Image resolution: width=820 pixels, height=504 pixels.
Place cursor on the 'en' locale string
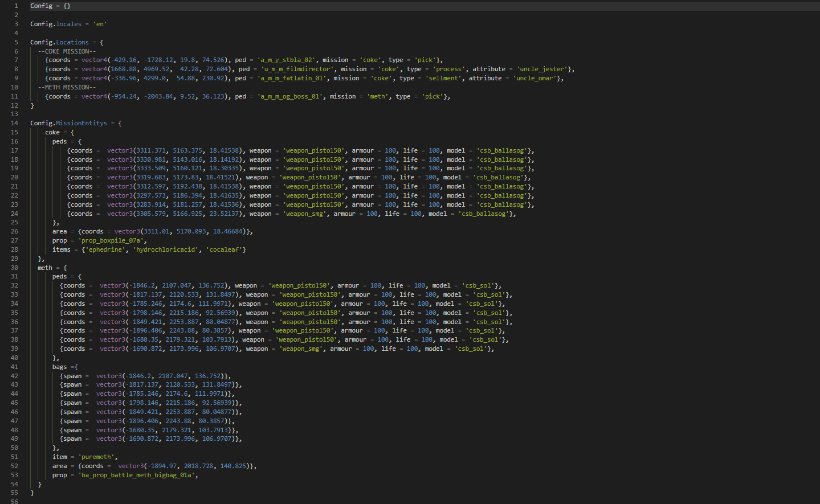(100, 24)
